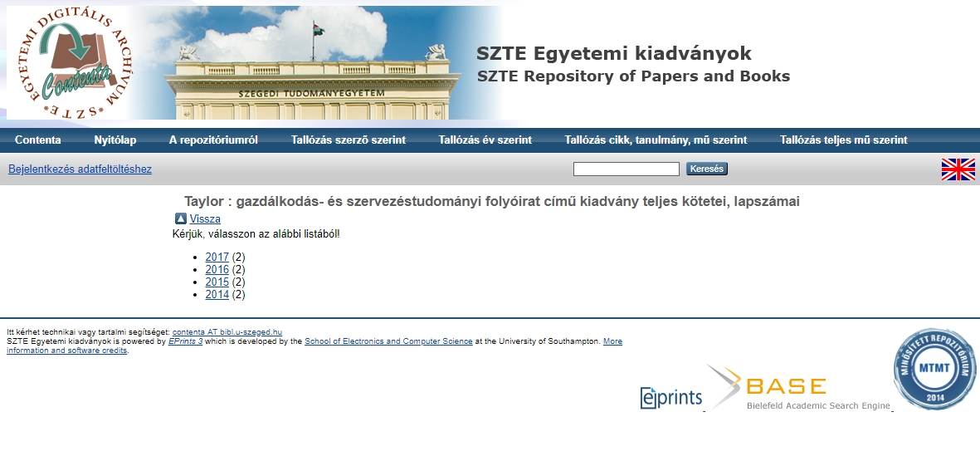Click the Vissza up-arrow icon

click(181, 219)
